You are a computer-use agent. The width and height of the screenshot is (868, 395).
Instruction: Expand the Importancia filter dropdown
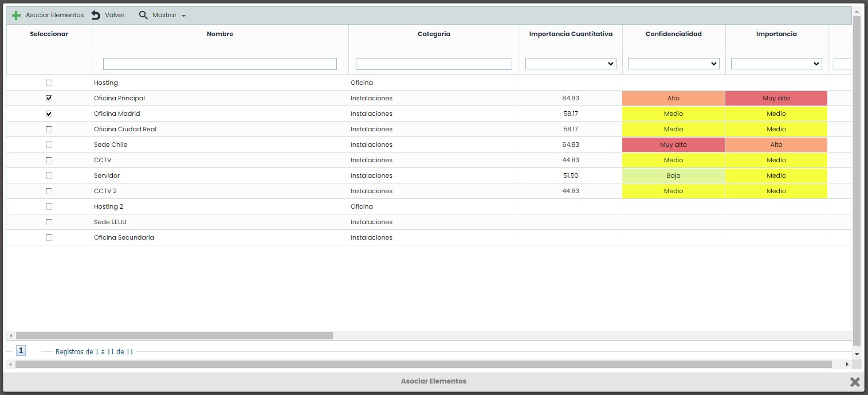(x=776, y=64)
